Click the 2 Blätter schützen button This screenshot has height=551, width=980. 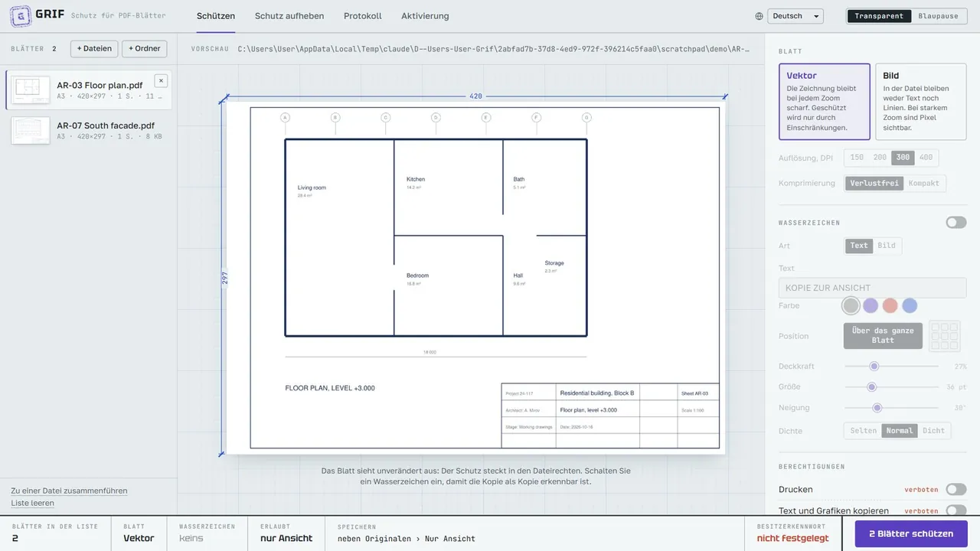911,533
